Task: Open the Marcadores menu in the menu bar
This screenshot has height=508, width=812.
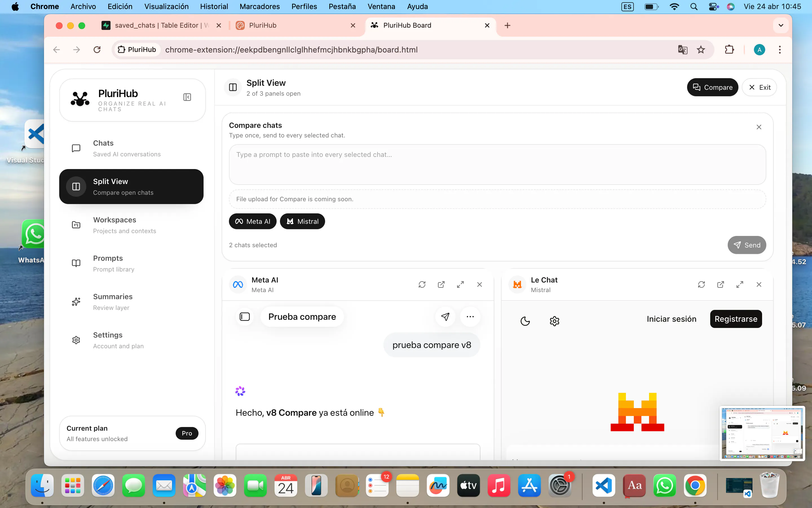Action: click(260, 6)
